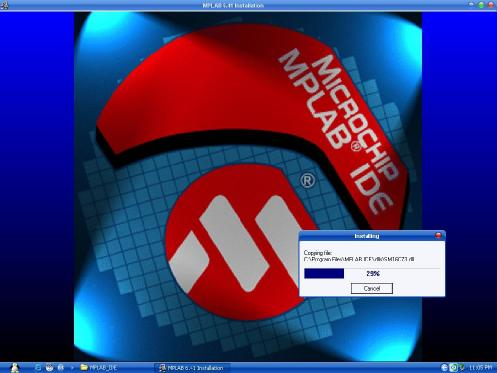Close the Installing dialog with red button
497x373 pixels.
[438, 236]
